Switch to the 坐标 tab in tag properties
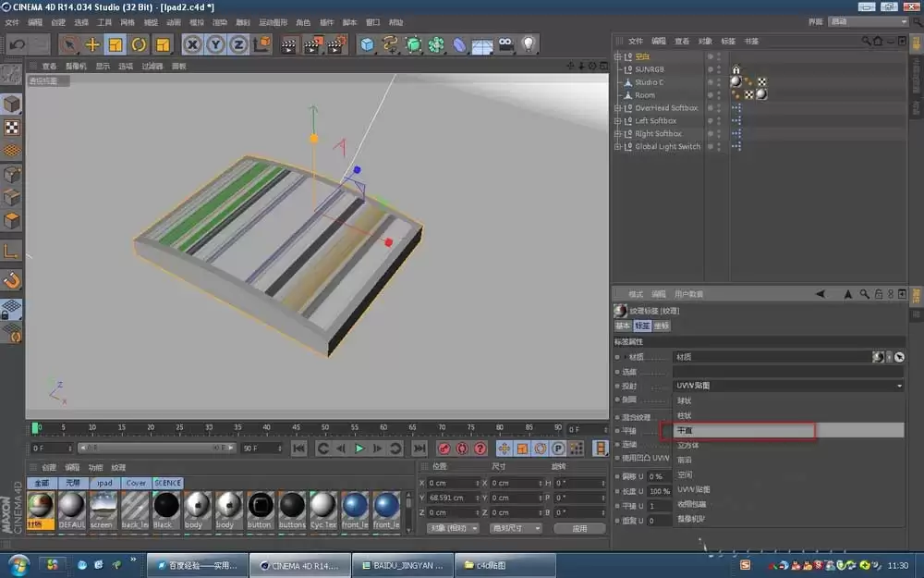The image size is (924, 578). (x=663, y=325)
